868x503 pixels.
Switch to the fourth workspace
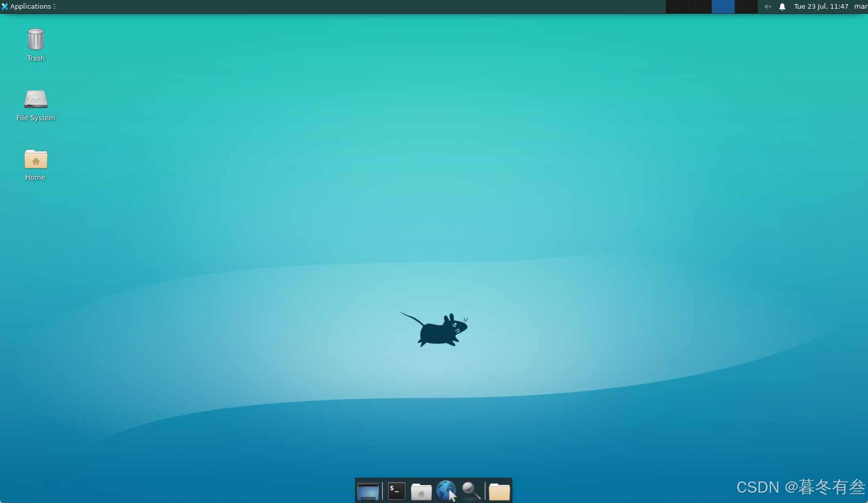tap(746, 7)
